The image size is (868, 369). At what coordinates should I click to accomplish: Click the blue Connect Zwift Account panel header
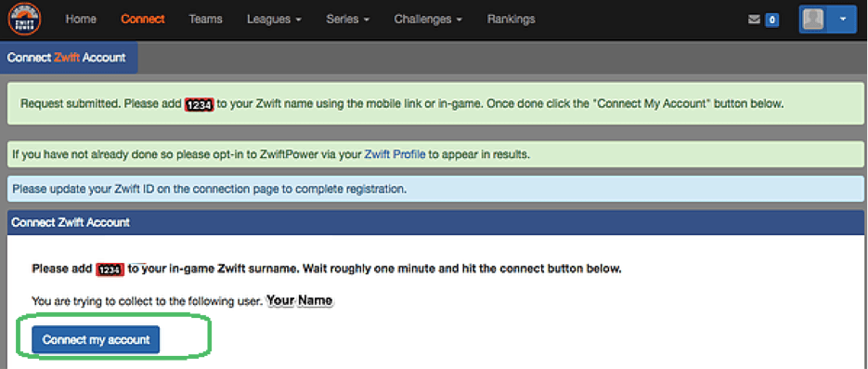point(435,222)
